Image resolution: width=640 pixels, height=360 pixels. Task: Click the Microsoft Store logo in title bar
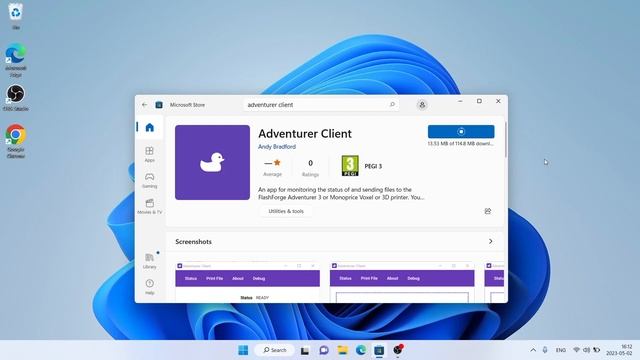159,105
